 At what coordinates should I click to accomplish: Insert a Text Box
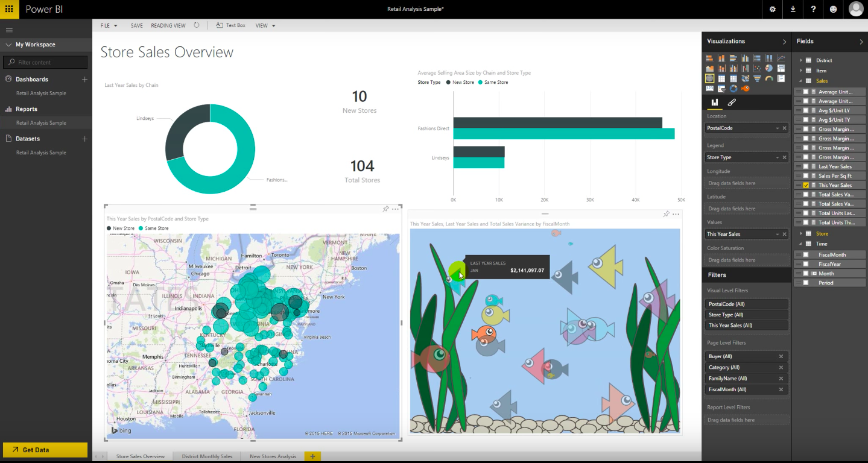tap(230, 25)
